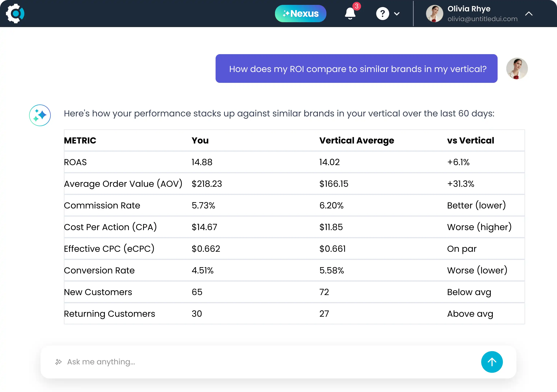Select the ROAS row label
Viewport: 557px width, 392px height.
click(x=75, y=162)
